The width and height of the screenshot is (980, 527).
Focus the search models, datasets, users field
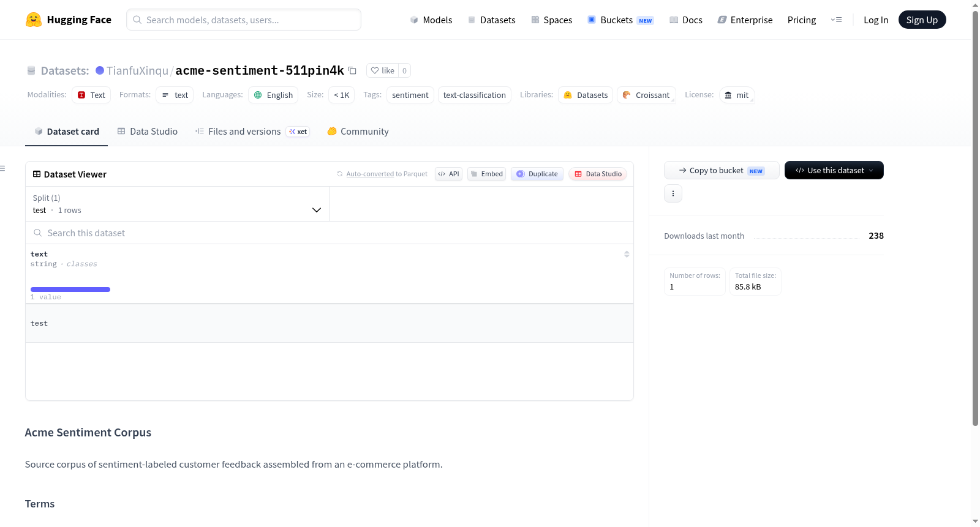tap(244, 20)
